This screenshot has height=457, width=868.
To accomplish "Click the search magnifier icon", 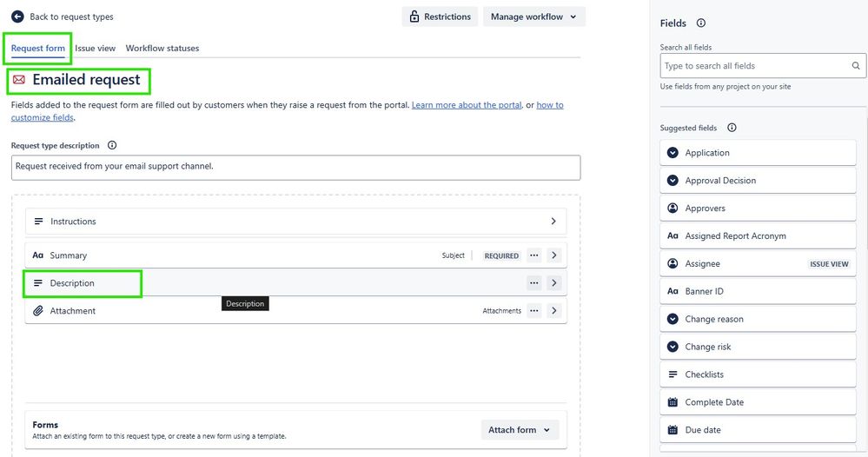I will pyautogui.click(x=856, y=66).
